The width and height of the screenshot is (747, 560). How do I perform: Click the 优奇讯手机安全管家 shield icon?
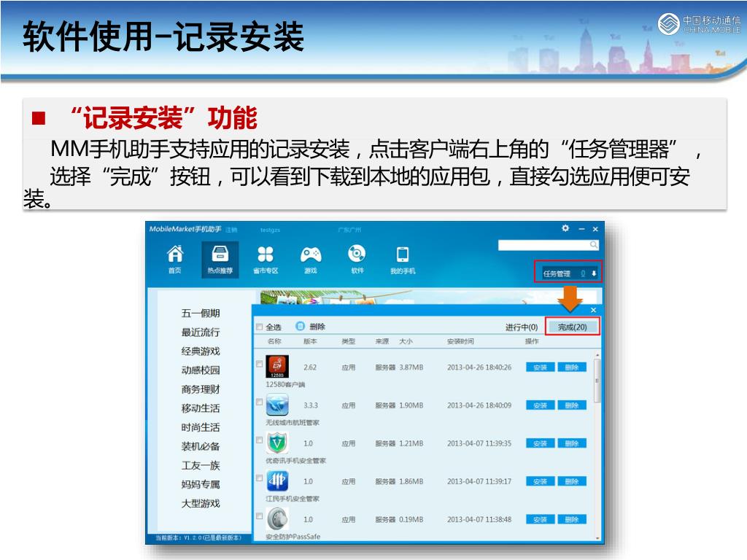[277, 443]
